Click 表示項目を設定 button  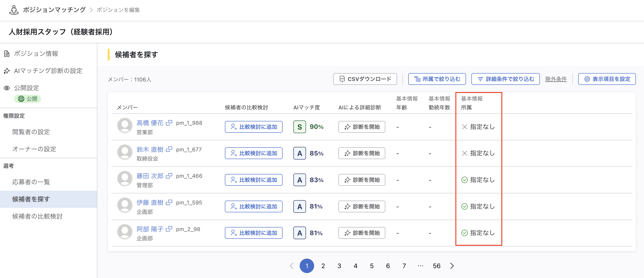click(607, 79)
